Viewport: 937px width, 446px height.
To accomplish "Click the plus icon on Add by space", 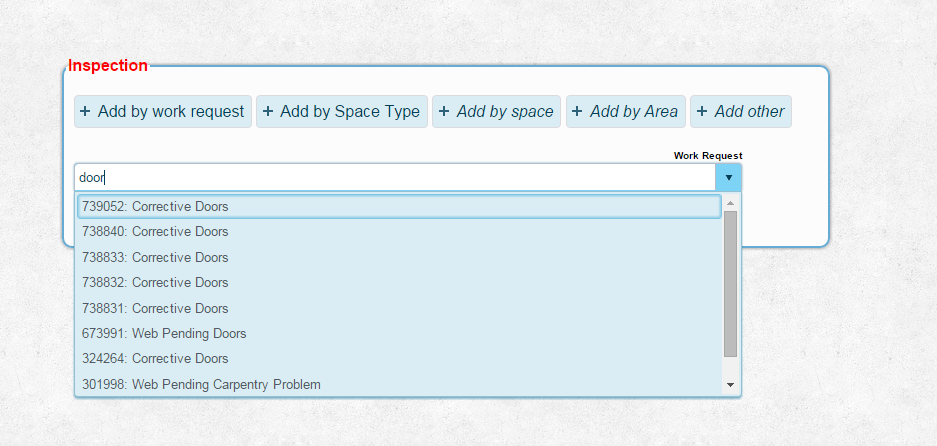I will pos(444,112).
